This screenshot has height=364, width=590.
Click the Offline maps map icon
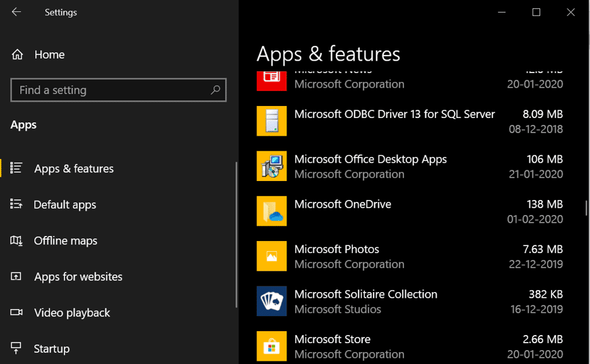[16, 240]
